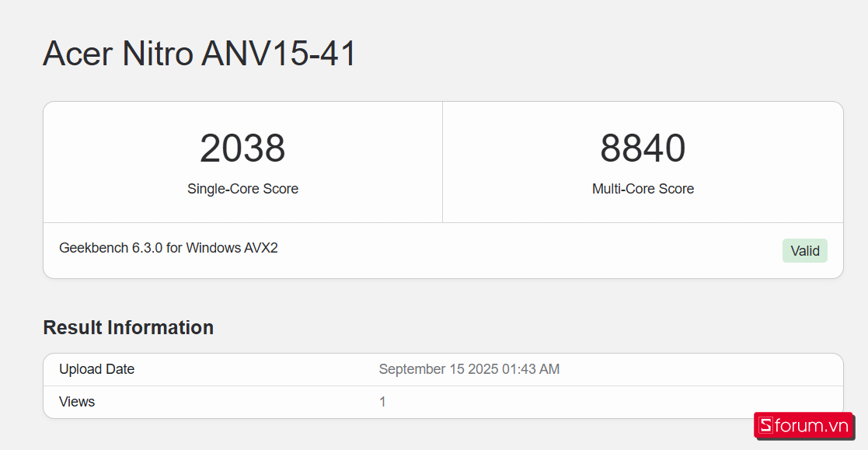Click the Single-Core Score label
Viewport: 868px width, 450px height.
242,189
